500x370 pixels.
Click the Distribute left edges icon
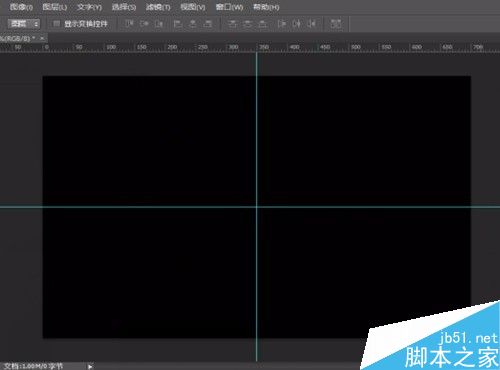tap(282, 24)
